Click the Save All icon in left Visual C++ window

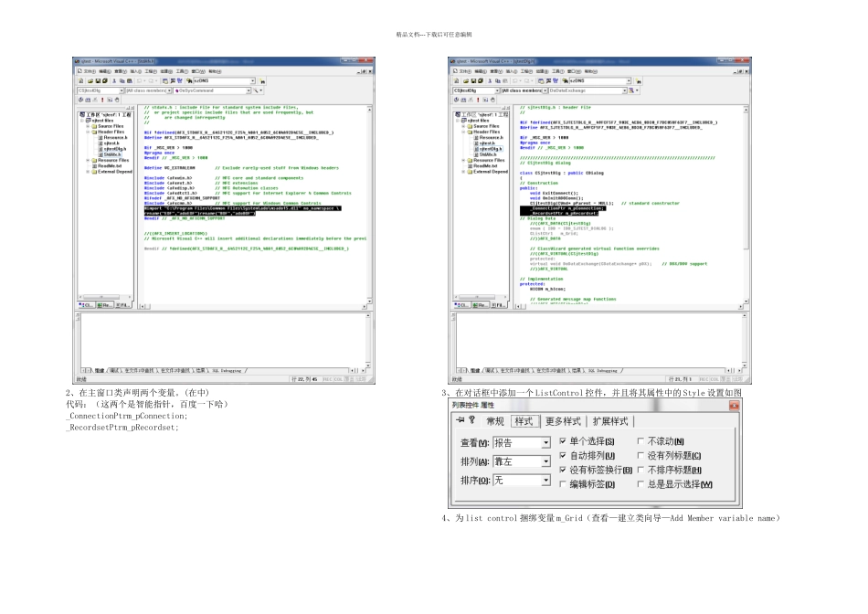click(105, 80)
